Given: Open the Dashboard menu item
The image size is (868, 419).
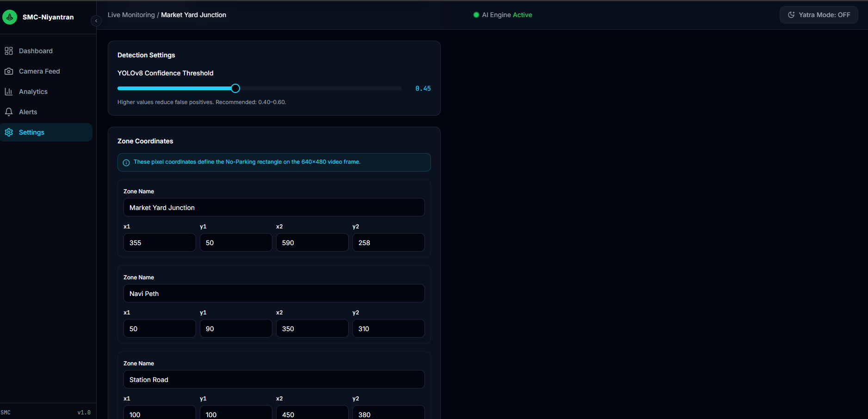Looking at the screenshot, I should point(46,51).
